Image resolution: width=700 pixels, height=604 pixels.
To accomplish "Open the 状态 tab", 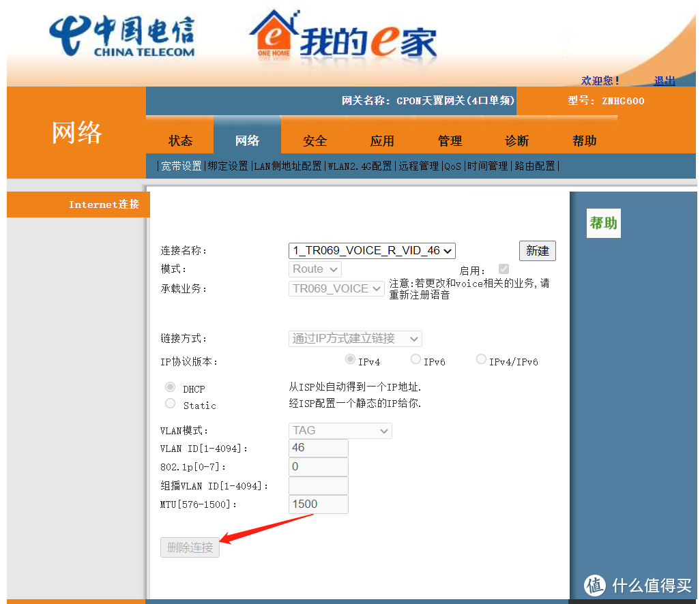I will 180,141.
